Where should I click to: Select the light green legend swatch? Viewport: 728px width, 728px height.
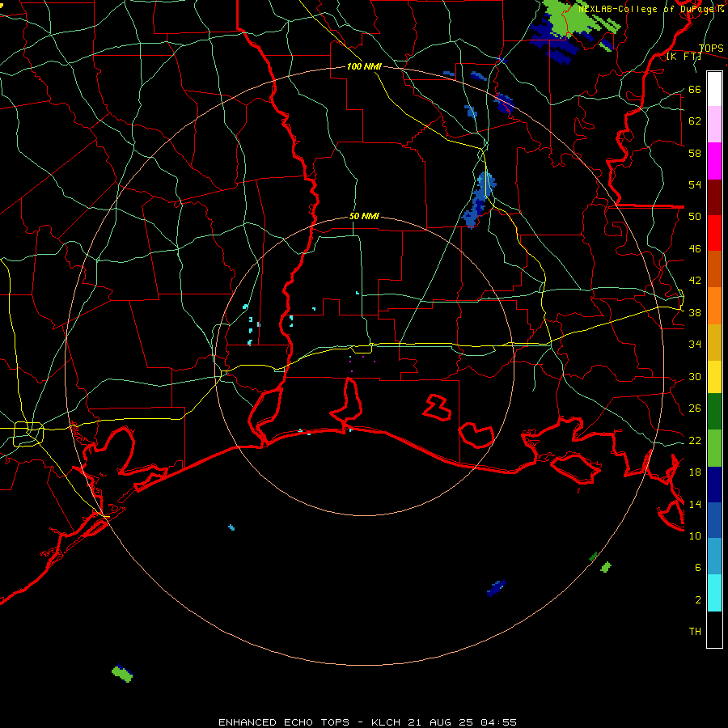[714, 448]
